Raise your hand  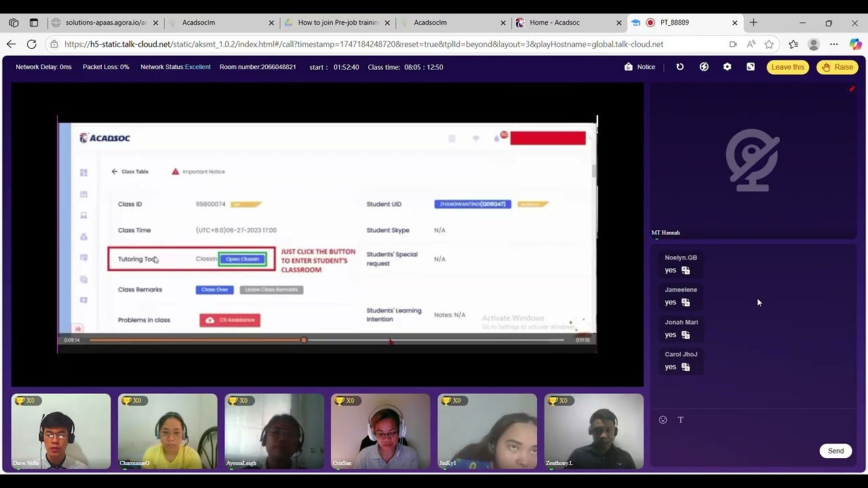(837, 67)
